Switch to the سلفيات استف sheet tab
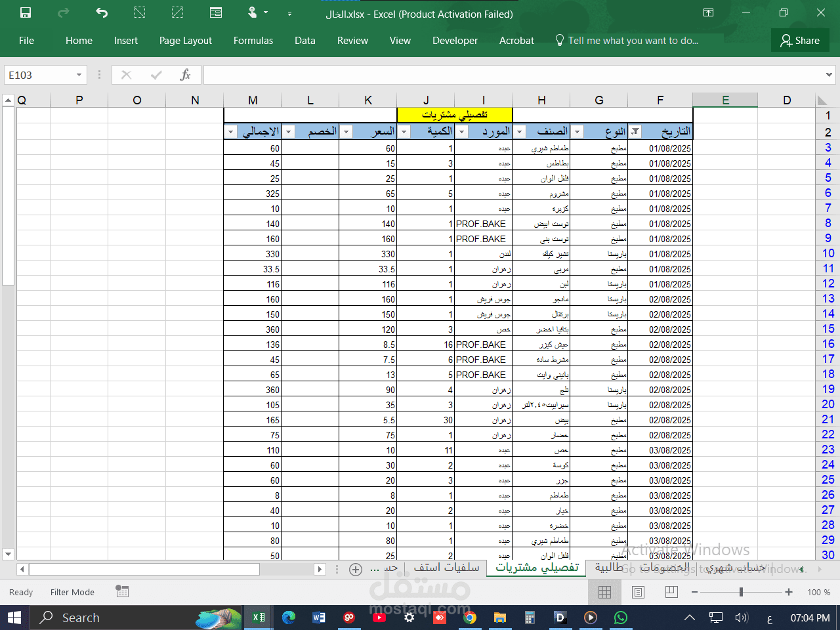The height and width of the screenshot is (630, 840). coord(446,568)
